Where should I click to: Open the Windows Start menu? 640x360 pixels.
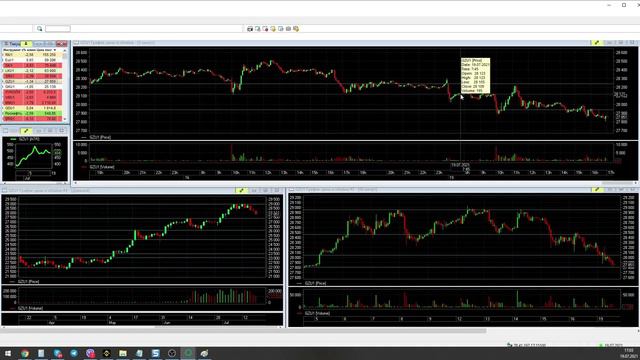click(8, 353)
